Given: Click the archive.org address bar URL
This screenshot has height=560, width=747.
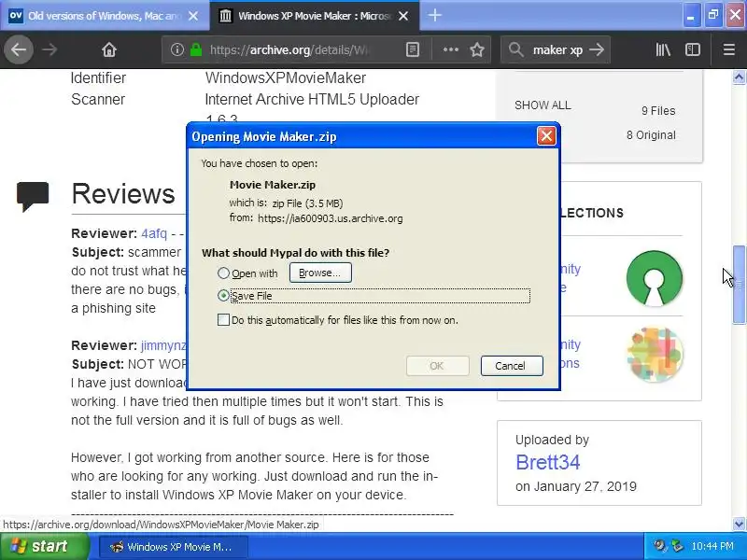Looking at the screenshot, I should (x=289, y=49).
